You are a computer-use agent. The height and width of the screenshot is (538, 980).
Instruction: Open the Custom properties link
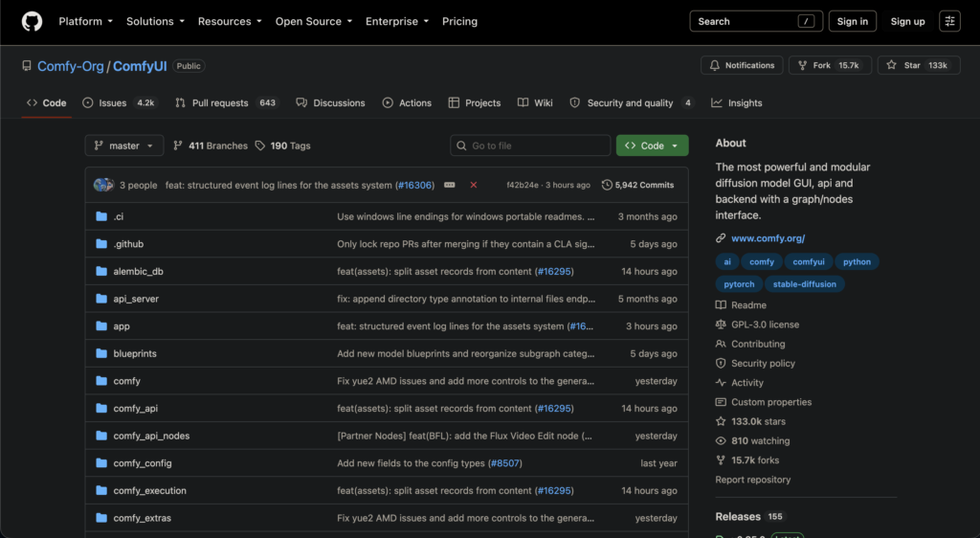(771, 402)
